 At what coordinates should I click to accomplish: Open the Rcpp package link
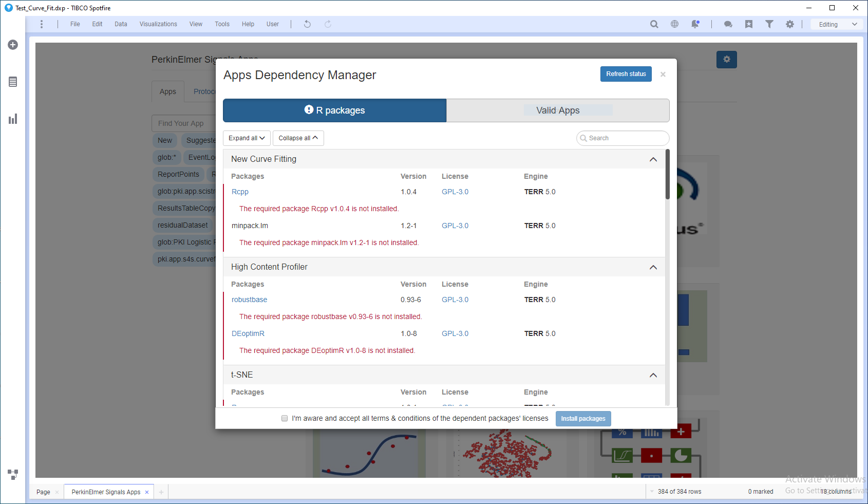[x=240, y=192]
